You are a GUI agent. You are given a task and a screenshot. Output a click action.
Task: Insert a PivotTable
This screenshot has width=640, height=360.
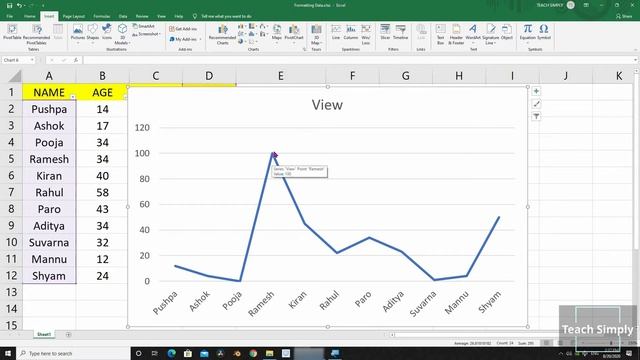(x=12, y=32)
